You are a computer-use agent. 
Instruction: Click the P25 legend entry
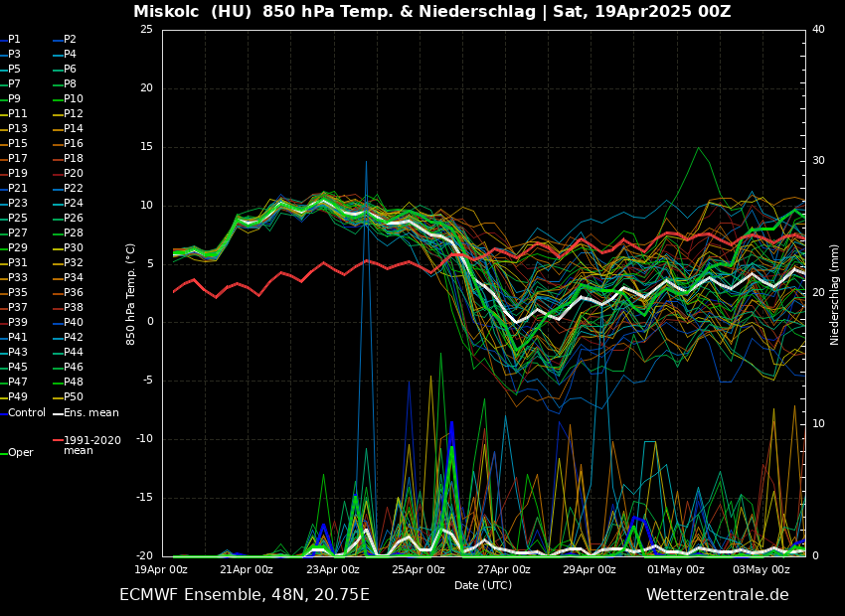click(x=18, y=219)
